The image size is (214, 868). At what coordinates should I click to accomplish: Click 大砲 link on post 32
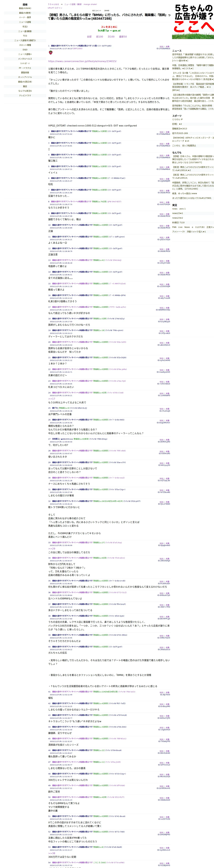click(168, 502)
